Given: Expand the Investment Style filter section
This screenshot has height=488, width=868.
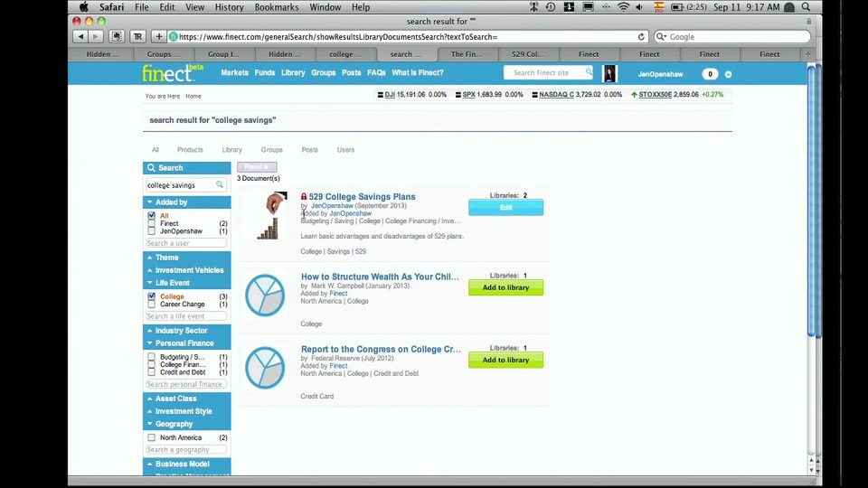Looking at the screenshot, I should click(186, 411).
